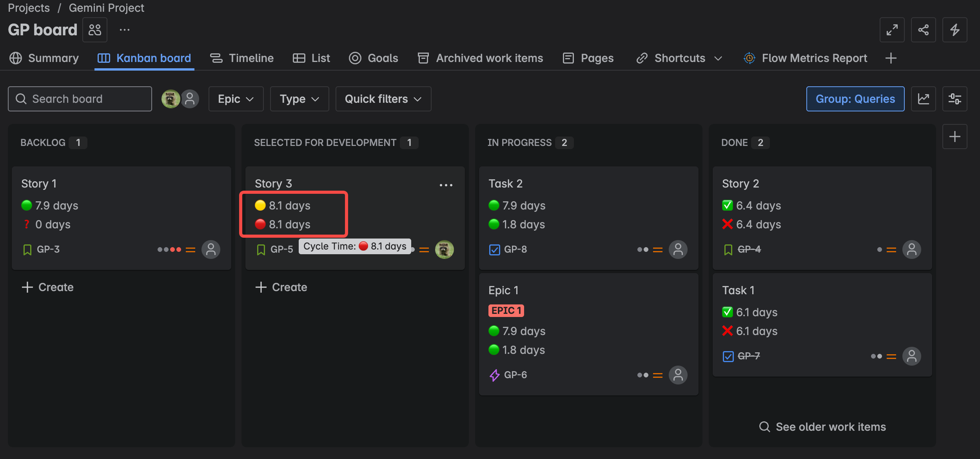Click the red Cycle Time dot on Story 3
Screen dimensions: 980x459
tap(261, 224)
